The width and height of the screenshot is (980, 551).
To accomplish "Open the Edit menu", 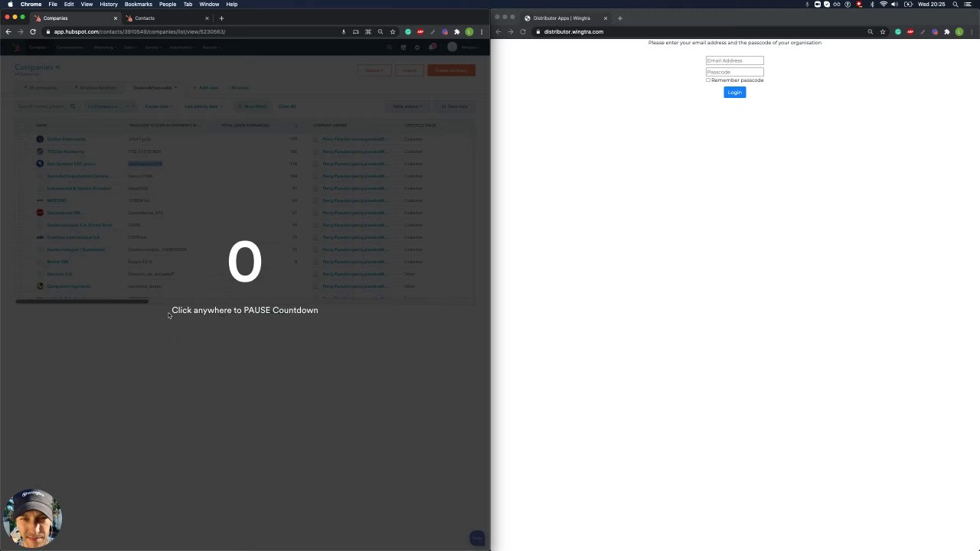I will click(x=69, y=4).
